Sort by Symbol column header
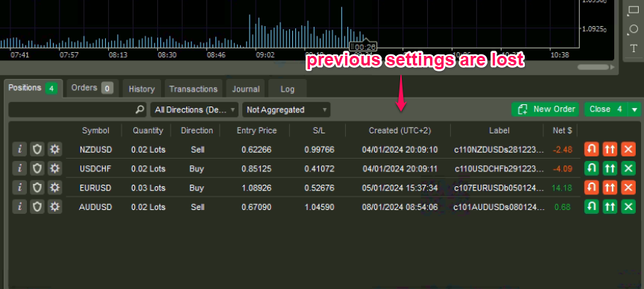Screen dimensions: 644x289 pyautogui.click(x=95, y=130)
